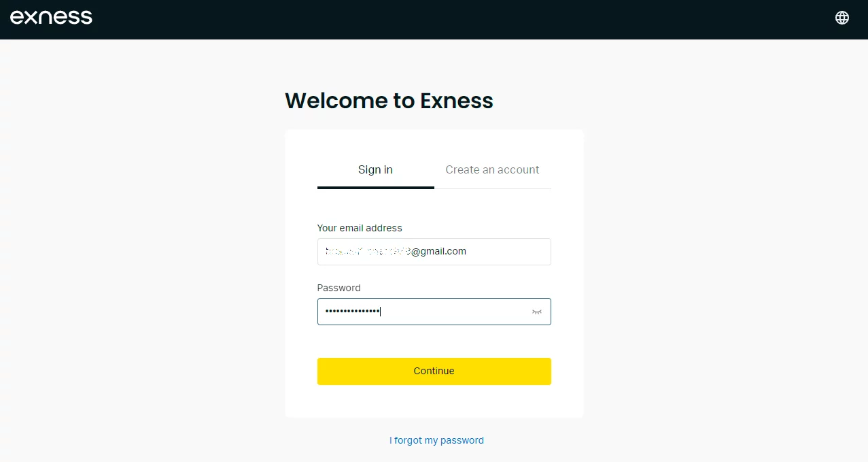Focus the email address input field

tap(434, 251)
